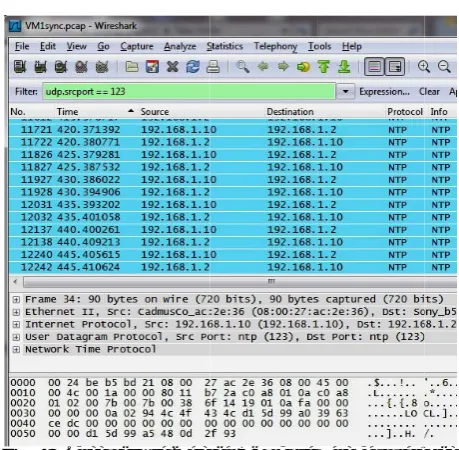Zoom in on packet text

[x=424, y=67]
